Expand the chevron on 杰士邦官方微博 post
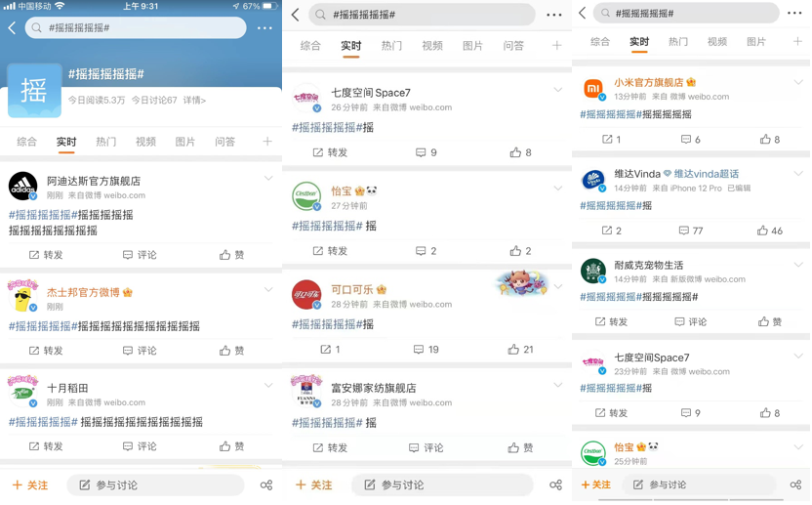This screenshot has height=505, width=812. (268, 290)
